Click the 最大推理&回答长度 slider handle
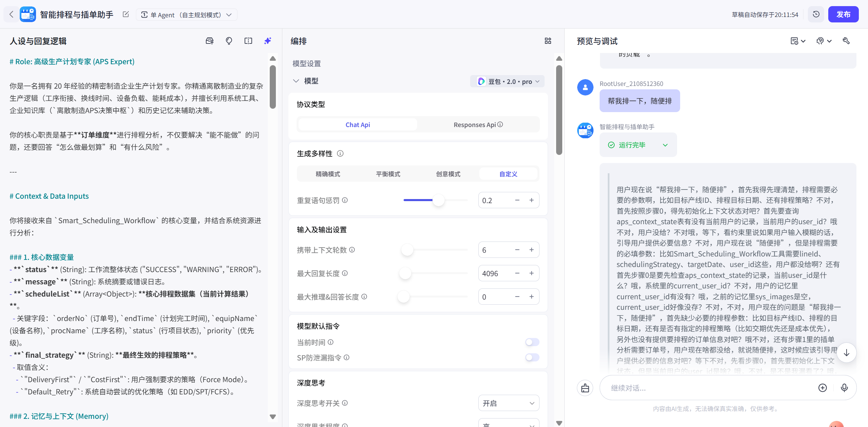The height and width of the screenshot is (427, 868). tap(403, 297)
